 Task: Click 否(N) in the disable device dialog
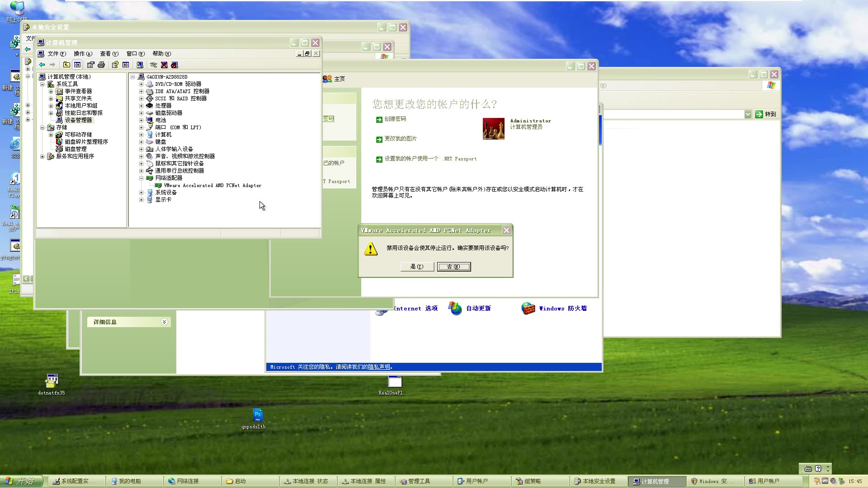point(453,267)
